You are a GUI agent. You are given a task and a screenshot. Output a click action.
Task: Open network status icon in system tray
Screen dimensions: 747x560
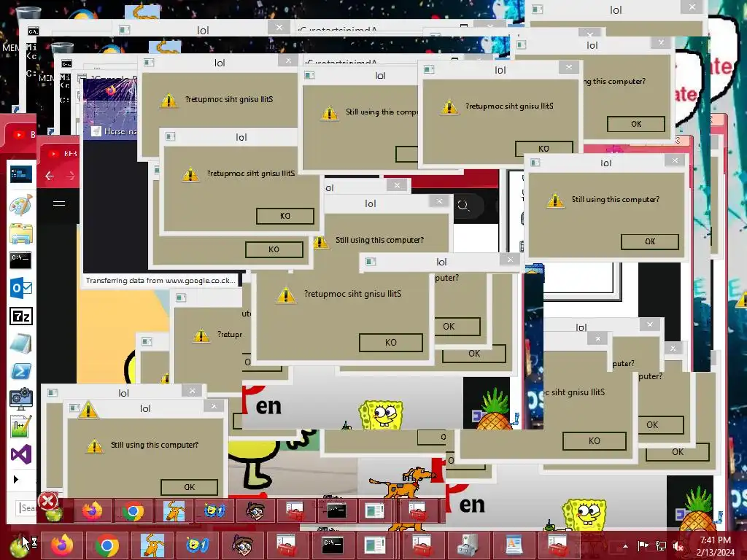tap(661, 546)
